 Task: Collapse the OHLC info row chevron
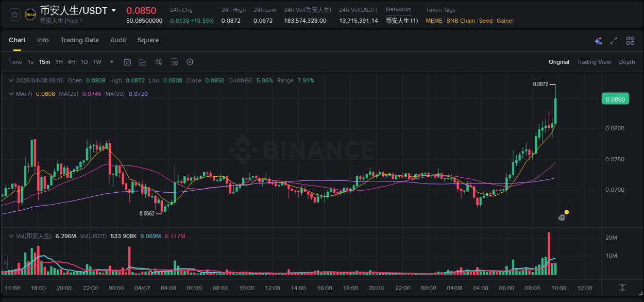tap(11, 80)
